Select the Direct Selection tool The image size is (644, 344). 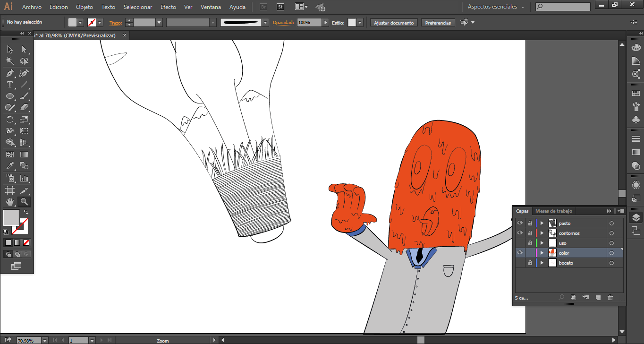(24, 50)
